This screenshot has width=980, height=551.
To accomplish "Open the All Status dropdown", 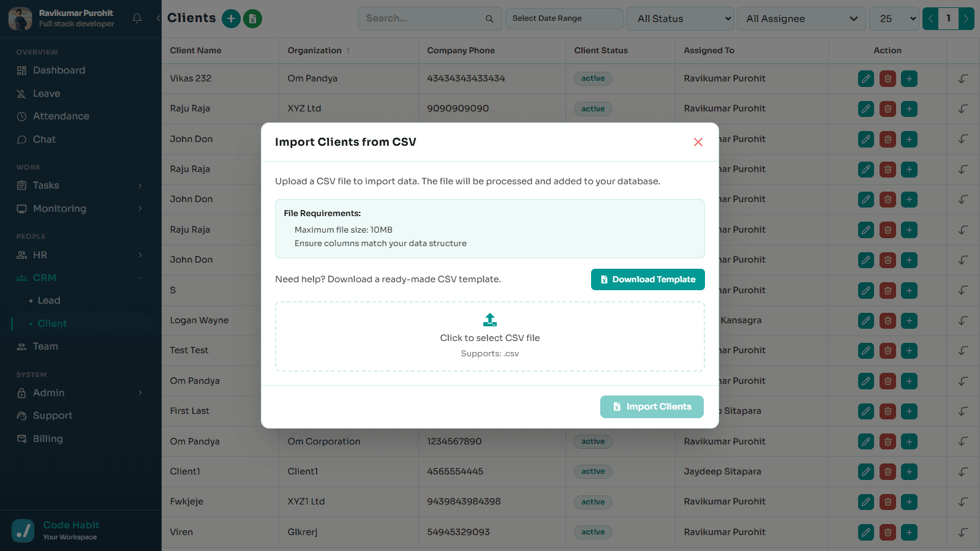I will tap(680, 19).
